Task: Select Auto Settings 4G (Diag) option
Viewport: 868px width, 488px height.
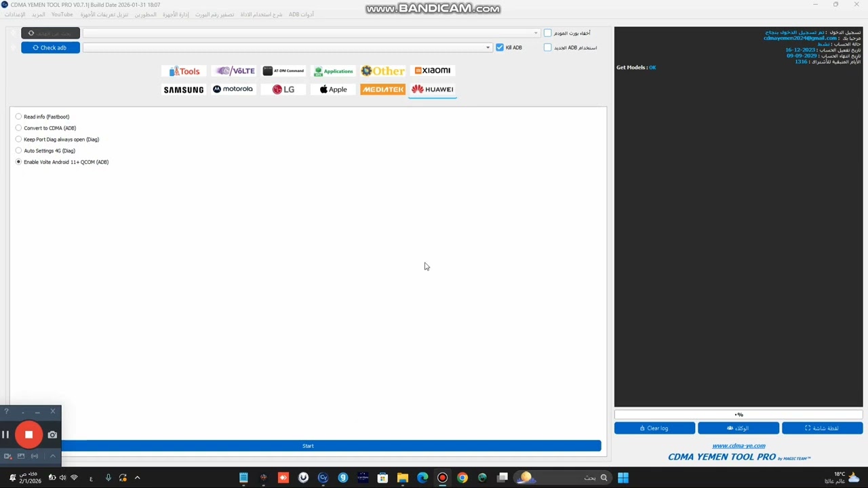Action: pyautogui.click(x=45, y=150)
